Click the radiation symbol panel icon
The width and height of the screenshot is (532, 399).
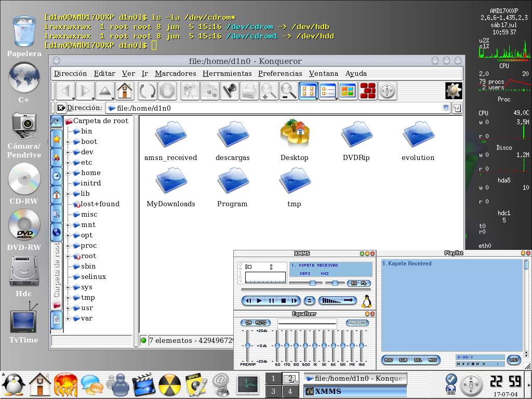170,385
